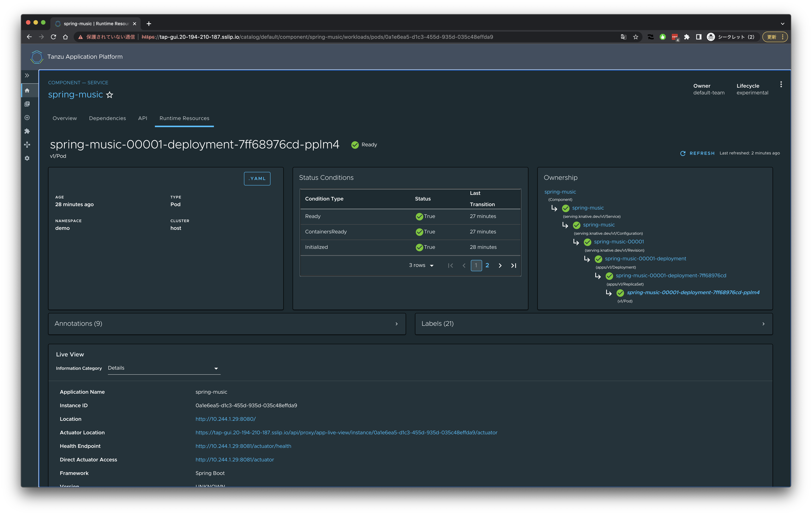Select conditions page 1

(476, 266)
